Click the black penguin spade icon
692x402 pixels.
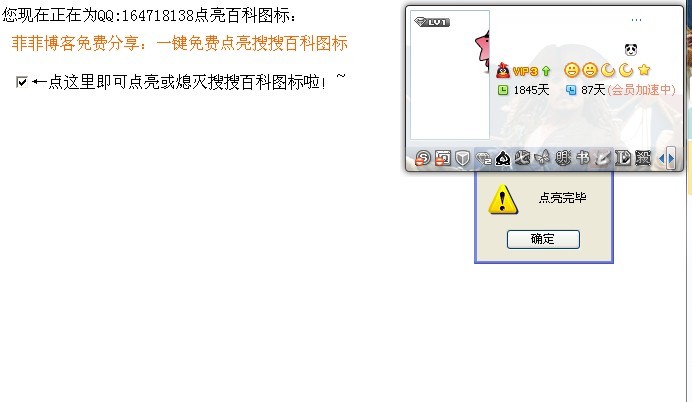pyautogui.click(x=503, y=158)
